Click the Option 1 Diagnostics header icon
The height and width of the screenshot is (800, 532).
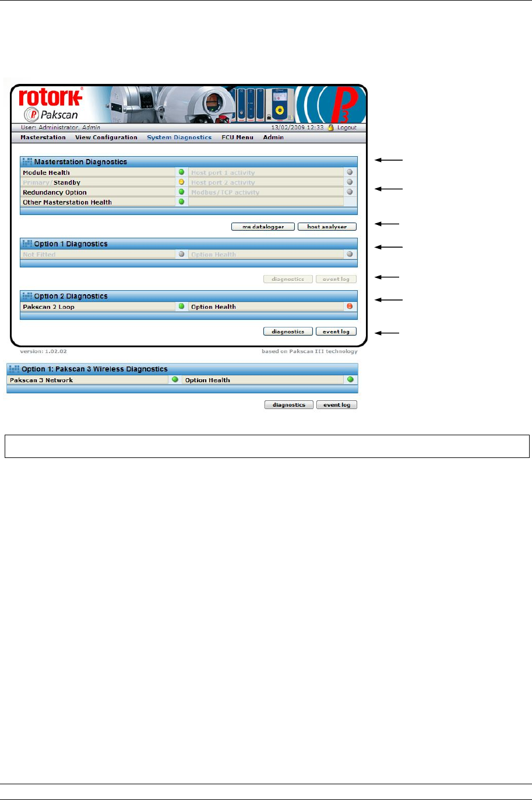(27, 244)
